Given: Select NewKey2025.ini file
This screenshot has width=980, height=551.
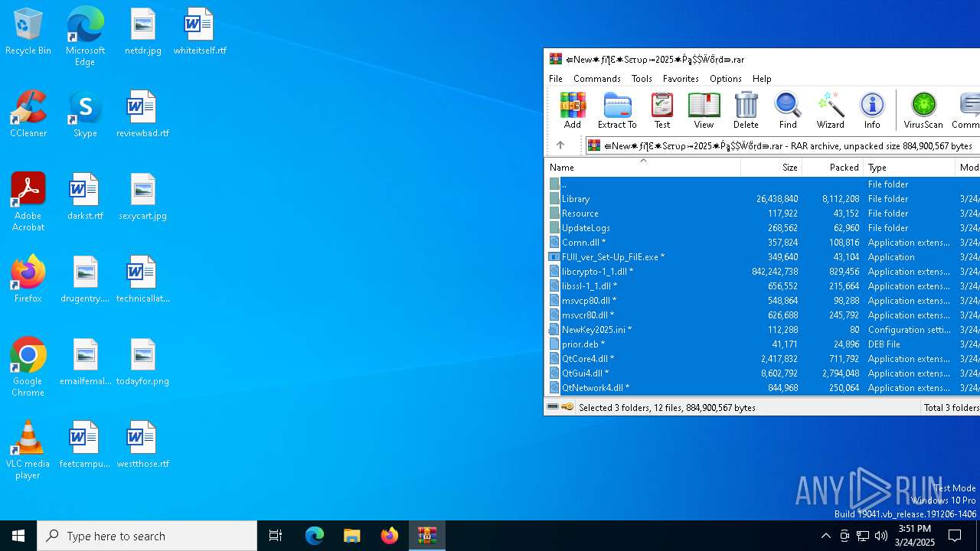Looking at the screenshot, I should click(763, 330).
